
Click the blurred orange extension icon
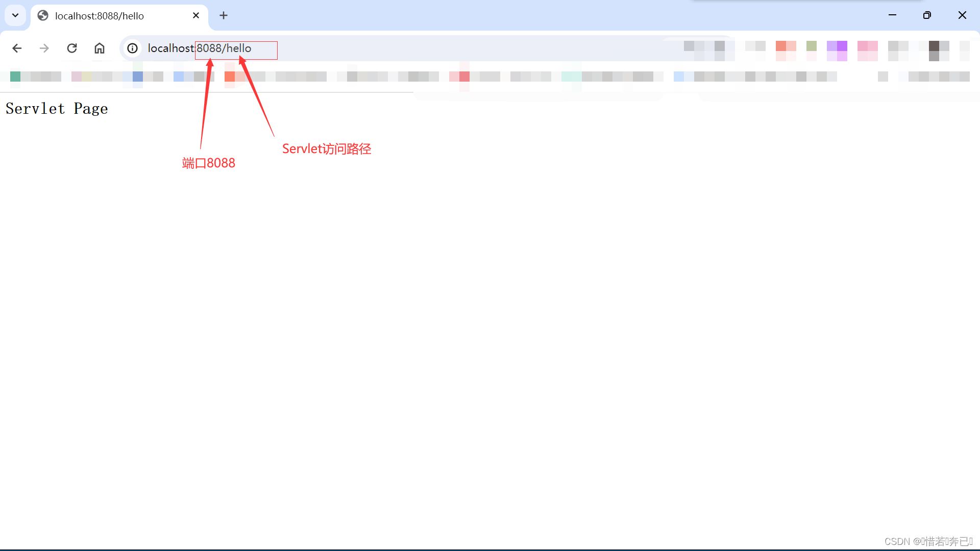(x=786, y=49)
